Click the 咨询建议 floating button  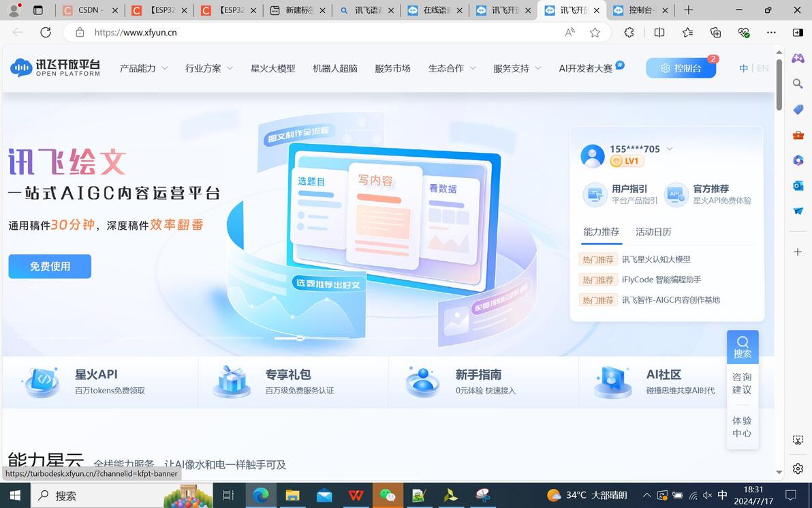tap(743, 383)
